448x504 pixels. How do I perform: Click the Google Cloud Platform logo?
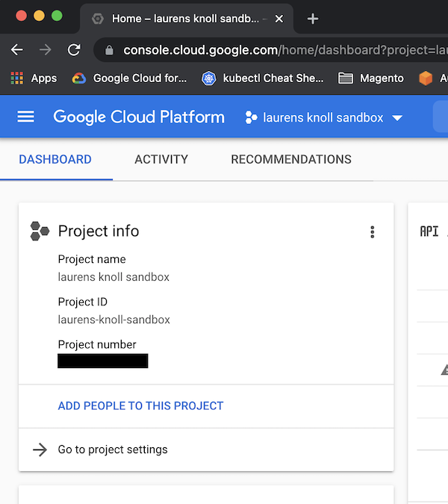tap(139, 117)
